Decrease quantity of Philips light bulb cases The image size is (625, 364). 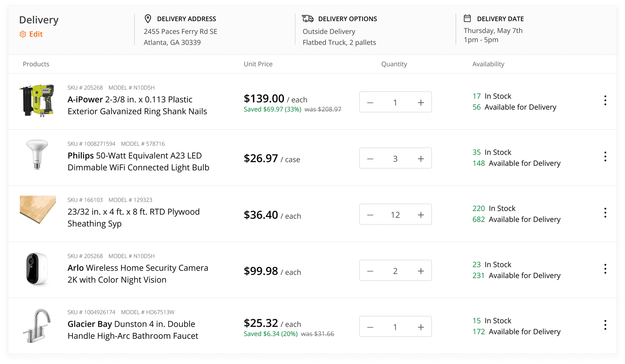tap(370, 159)
